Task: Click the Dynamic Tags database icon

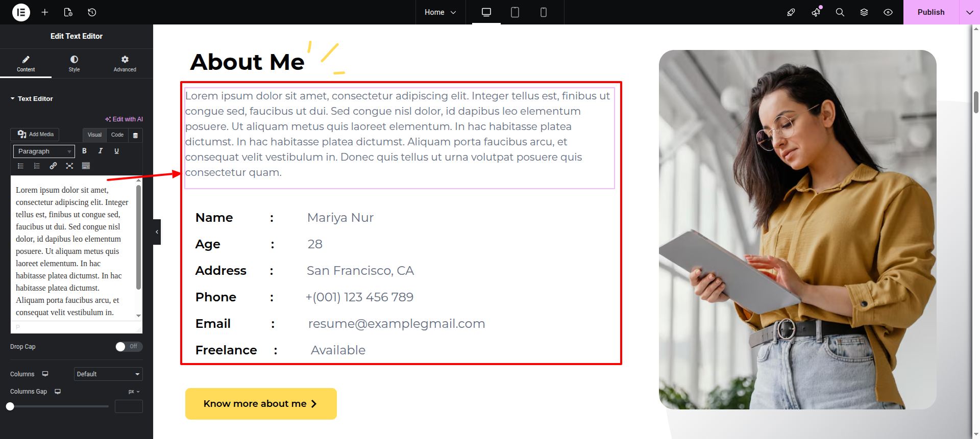Action: tap(135, 135)
